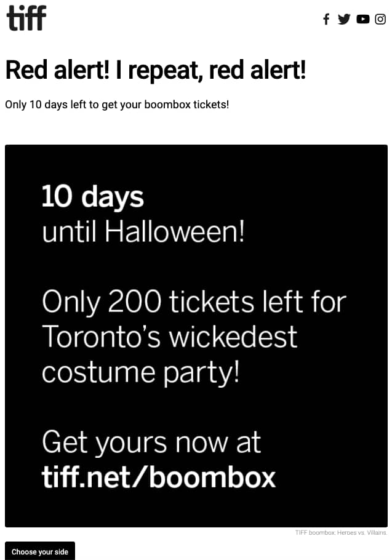Click the 'Get yours now at' text

[151, 442]
